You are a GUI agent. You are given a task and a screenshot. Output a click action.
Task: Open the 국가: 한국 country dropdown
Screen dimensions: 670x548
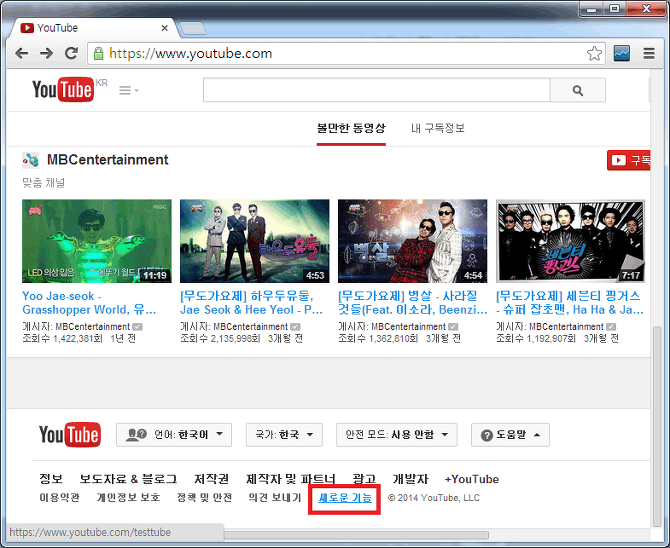tap(284, 435)
